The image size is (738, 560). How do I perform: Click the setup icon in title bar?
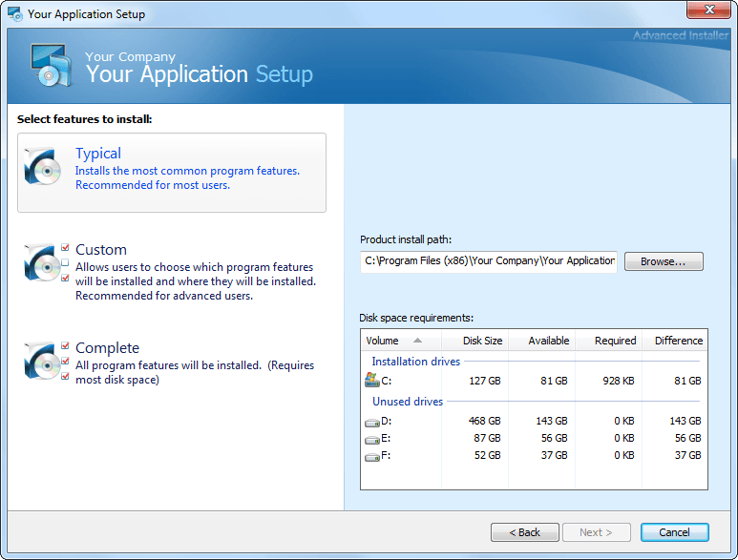coord(15,14)
